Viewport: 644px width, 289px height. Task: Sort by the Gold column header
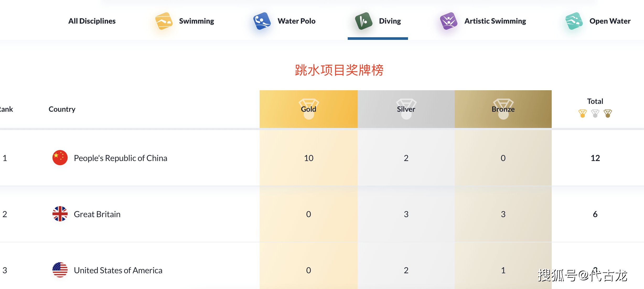coord(309,109)
